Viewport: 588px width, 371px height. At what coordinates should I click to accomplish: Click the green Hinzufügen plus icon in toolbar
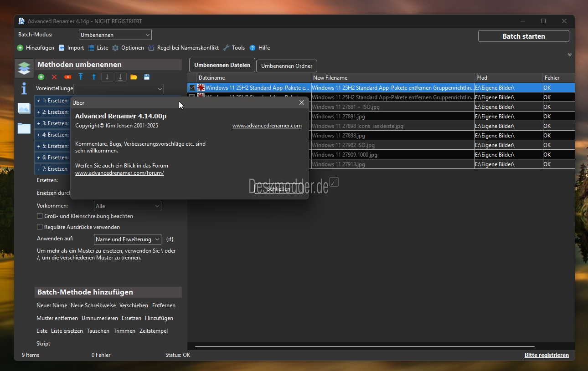click(20, 48)
